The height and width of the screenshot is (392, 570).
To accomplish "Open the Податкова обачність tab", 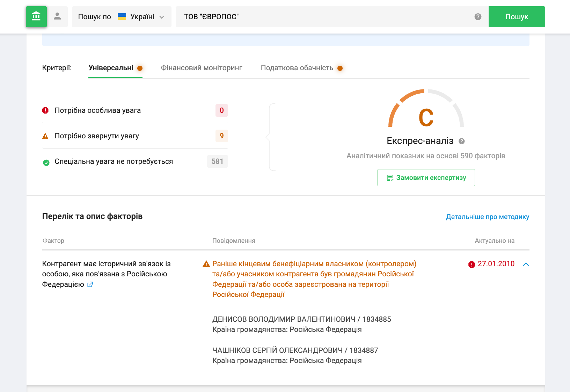I will click(297, 68).
